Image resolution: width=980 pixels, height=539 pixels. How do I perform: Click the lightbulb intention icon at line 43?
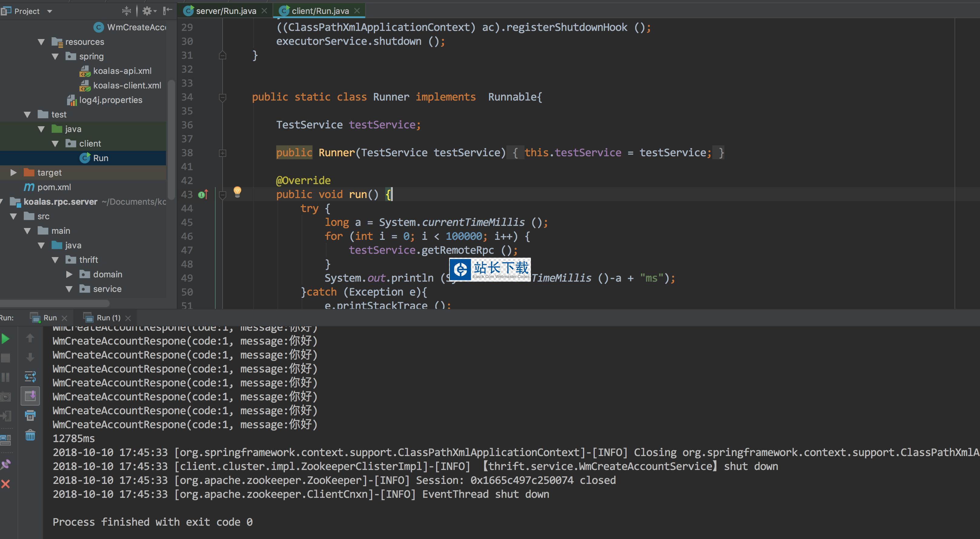237,191
